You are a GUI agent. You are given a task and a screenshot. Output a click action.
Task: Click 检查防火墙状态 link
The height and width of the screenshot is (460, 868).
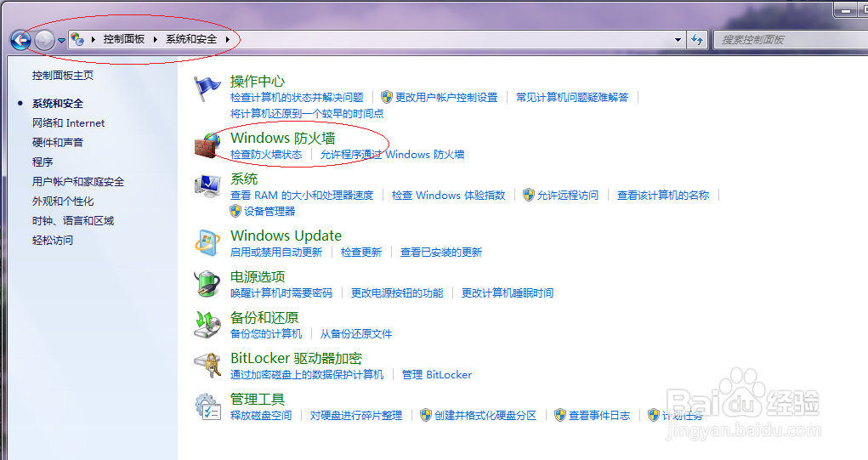266,155
